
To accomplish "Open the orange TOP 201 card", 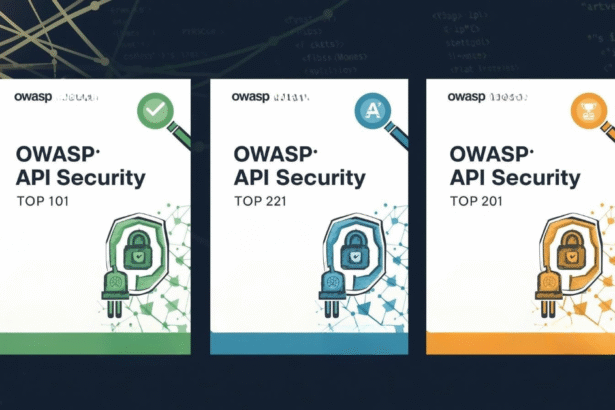I will tap(520, 217).
